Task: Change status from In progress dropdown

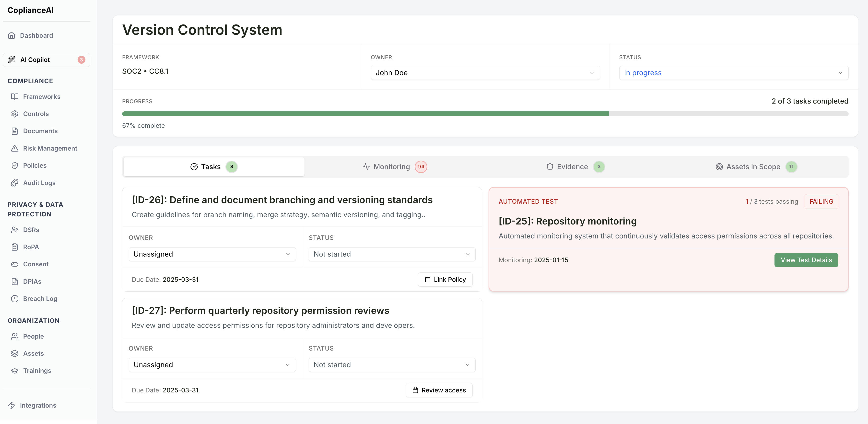Action: tap(734, 72)
